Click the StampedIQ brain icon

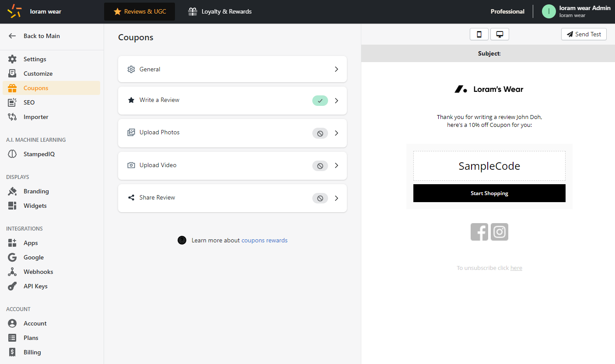(12, 154)
